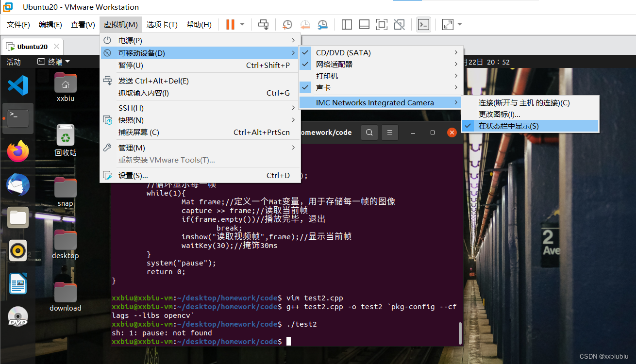Open the 帮助(H) menu
This screenshot has width=636, height=364.
pos(199,24)
